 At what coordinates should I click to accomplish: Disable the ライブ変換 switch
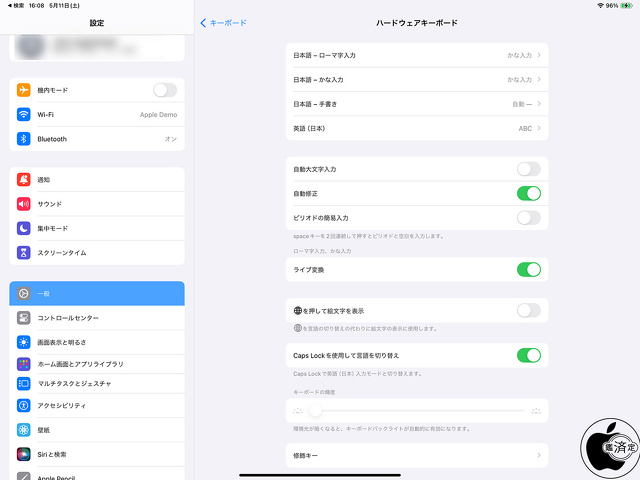pyautogui.click(x=528, y=270)
